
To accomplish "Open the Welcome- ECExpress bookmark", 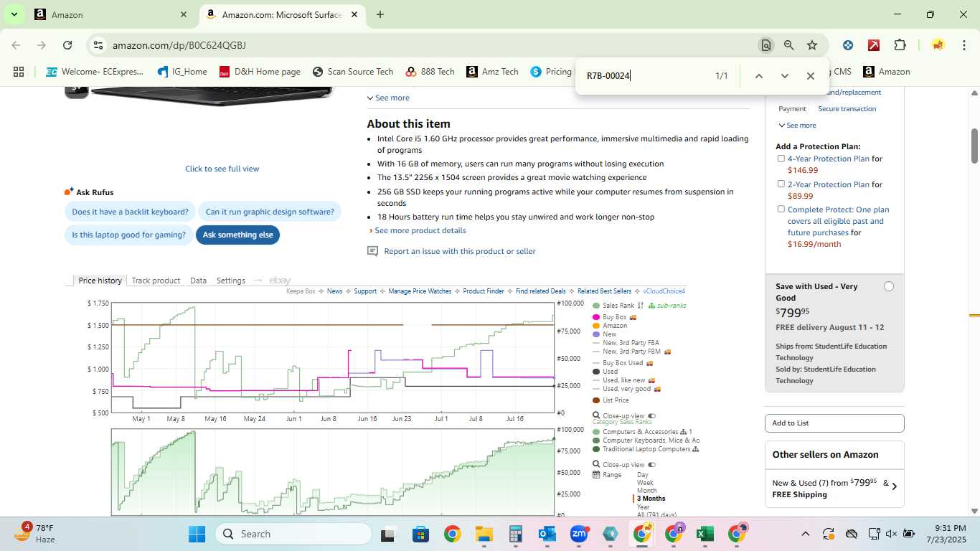I will coord(95,72).
